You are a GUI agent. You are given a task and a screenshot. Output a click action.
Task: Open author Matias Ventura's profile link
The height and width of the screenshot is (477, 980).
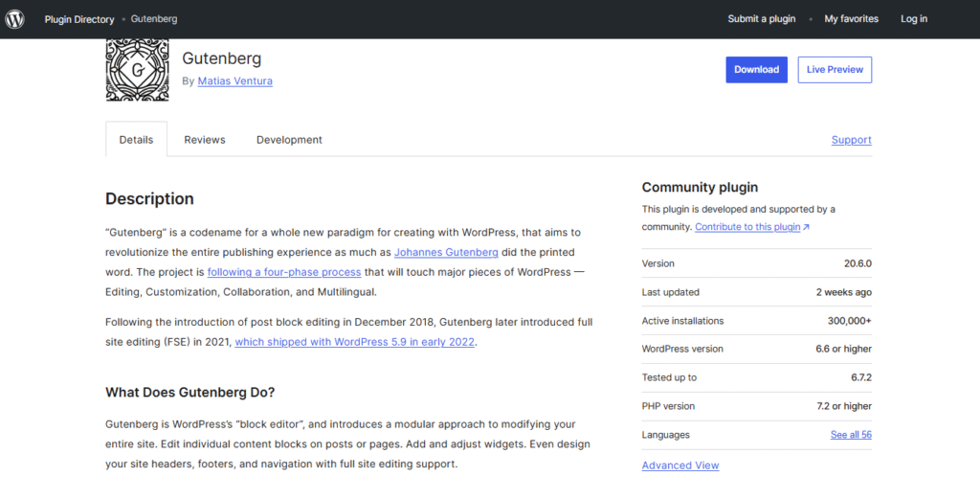pyautogui.click(x=234, y=81)
